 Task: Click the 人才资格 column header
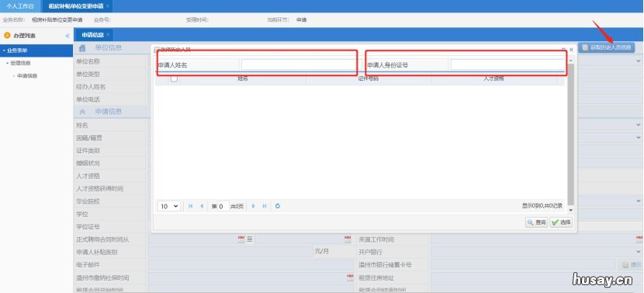(x=493, y=78)
